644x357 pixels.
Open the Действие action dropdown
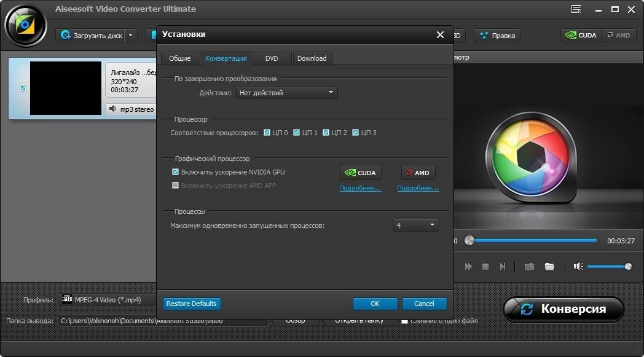point(287,93)
